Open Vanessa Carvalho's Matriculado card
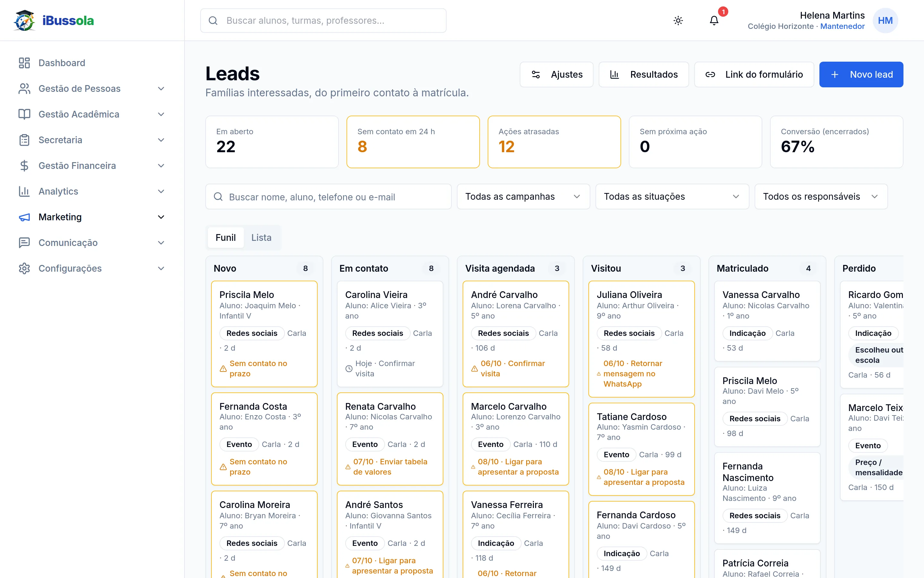This screenshot has width=924, height=578. click(767, 321)
